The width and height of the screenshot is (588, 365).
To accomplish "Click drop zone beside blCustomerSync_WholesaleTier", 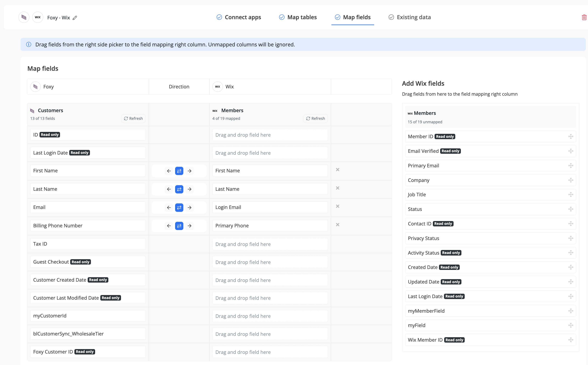I will tap(270, 334).
